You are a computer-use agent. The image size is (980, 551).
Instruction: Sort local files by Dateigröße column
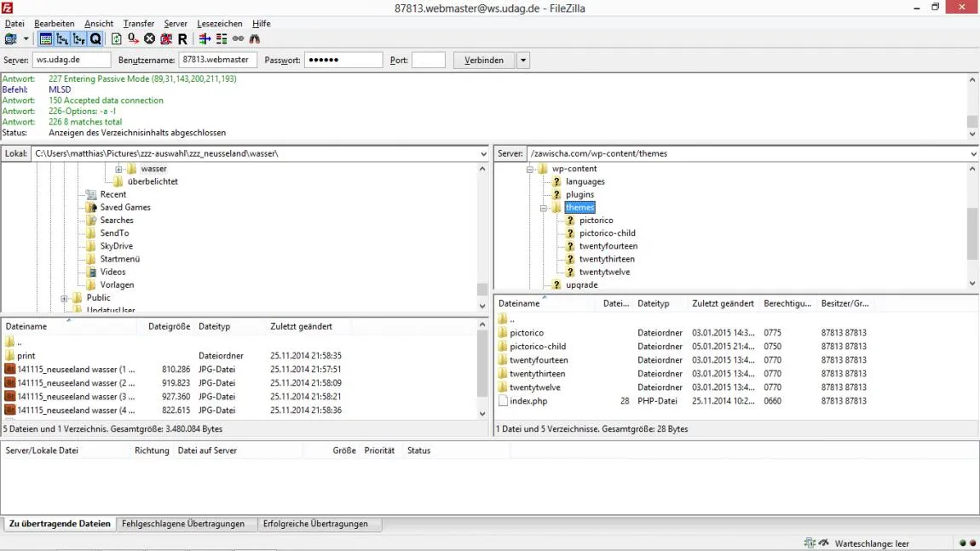[169, 327]
